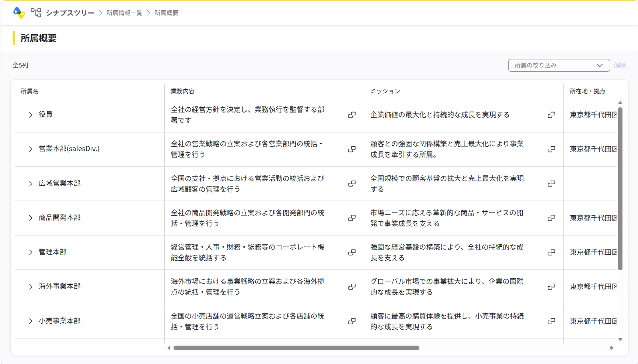Click the scroll-right arrow of table
This screenshot has height=364, width=638.
click(612, 348)
